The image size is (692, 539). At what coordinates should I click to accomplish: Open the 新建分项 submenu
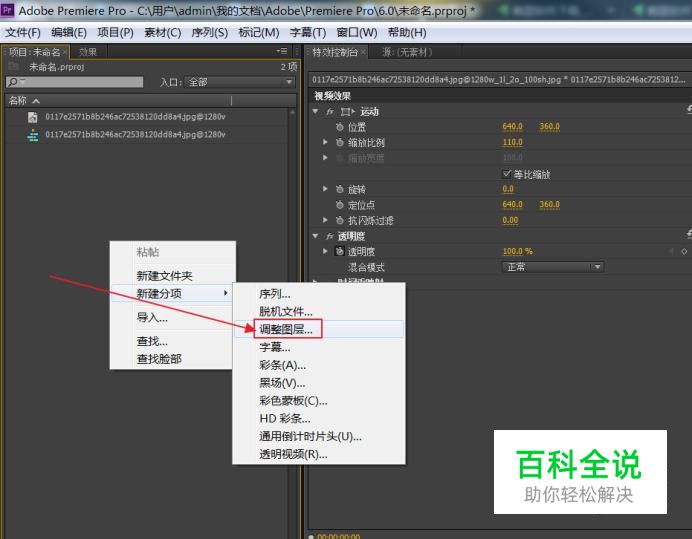coord(173,294)
